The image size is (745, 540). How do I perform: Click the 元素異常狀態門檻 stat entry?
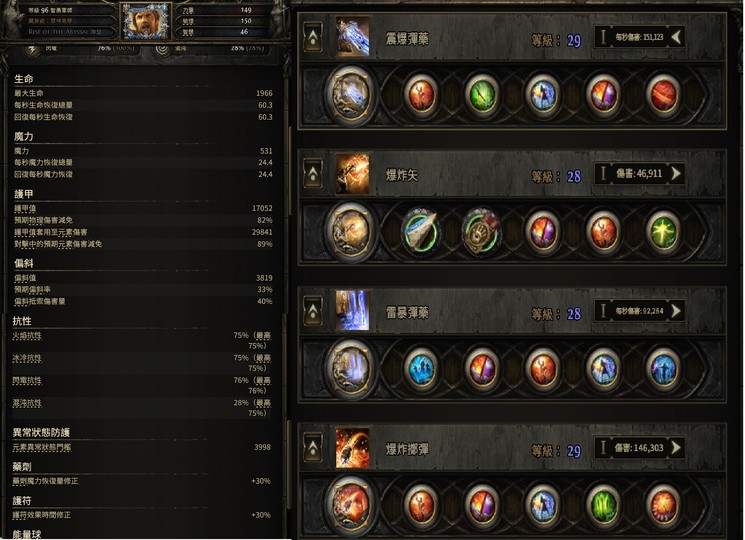click(x=42, y=447)
